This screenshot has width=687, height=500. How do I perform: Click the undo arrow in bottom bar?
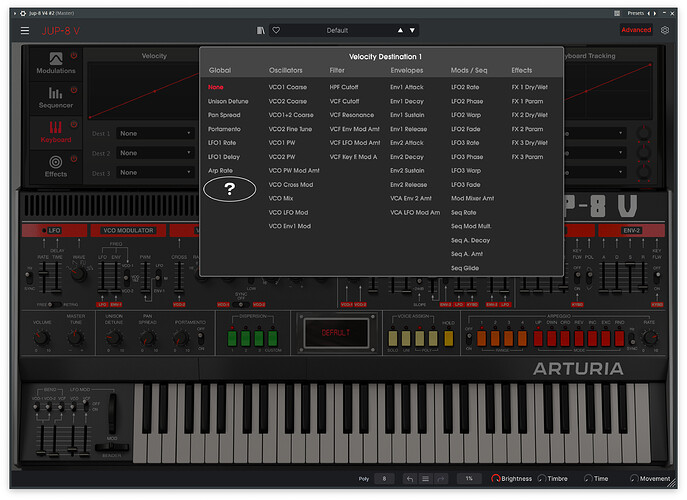(x=410, y=479)
